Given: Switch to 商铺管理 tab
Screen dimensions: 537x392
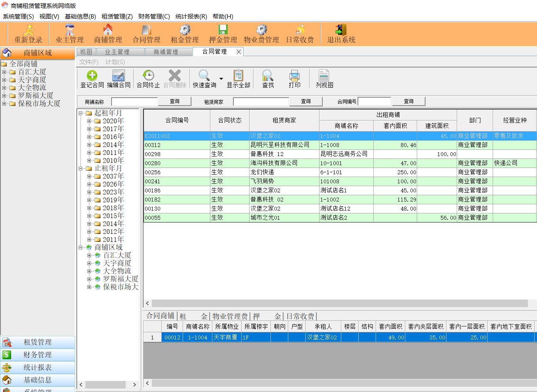Looking at the screenshot, I should (x=168, y=52).
